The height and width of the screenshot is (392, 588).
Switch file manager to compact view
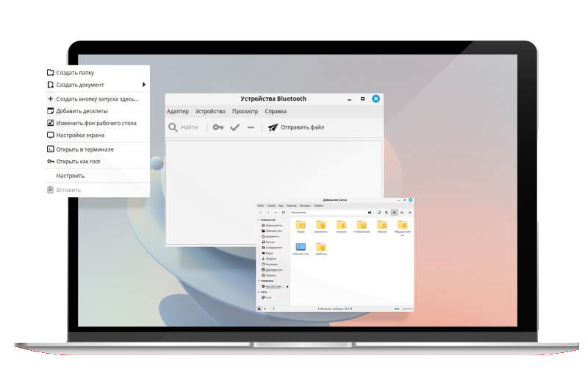410,213
